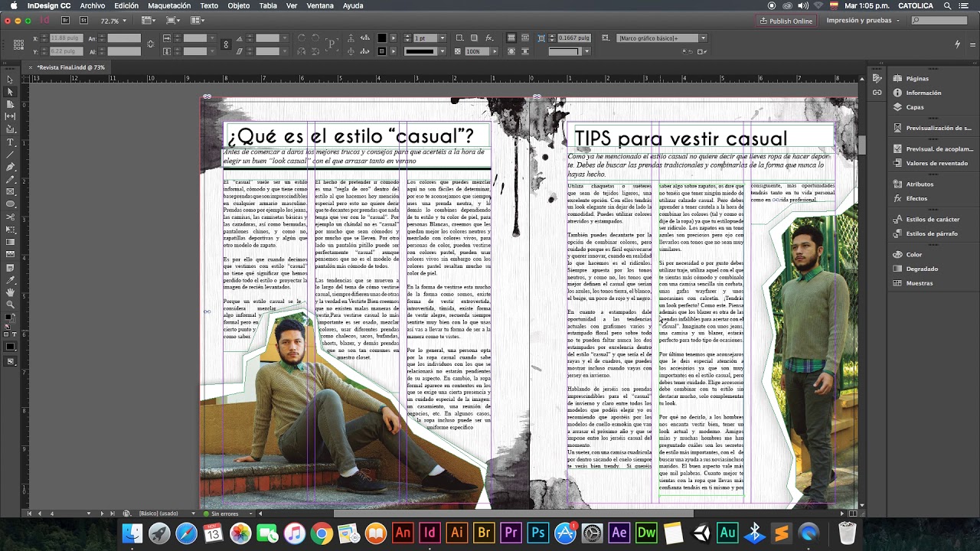This screenshot has height=551, width=980.
Task: Open the screen mode dropdown
Action: (174, 21)
